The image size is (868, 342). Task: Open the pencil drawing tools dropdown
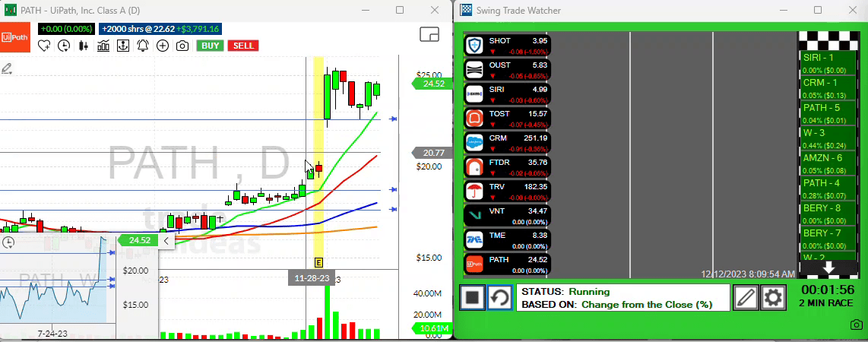pyautogui.click(x=7, y=69)
